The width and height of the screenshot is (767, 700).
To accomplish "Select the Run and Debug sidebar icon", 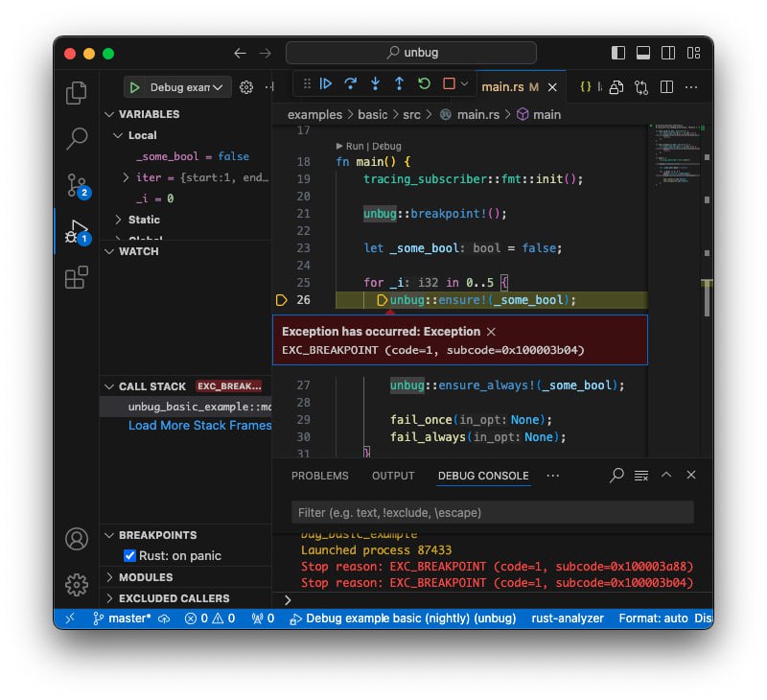I will coord(77,230).
